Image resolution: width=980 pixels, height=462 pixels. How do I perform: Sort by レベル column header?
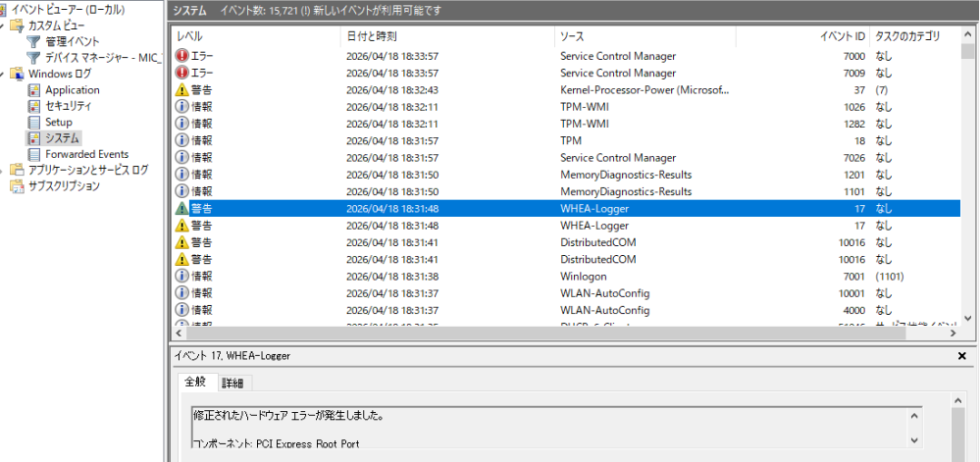pyautogui.click(x=256, y=36)
